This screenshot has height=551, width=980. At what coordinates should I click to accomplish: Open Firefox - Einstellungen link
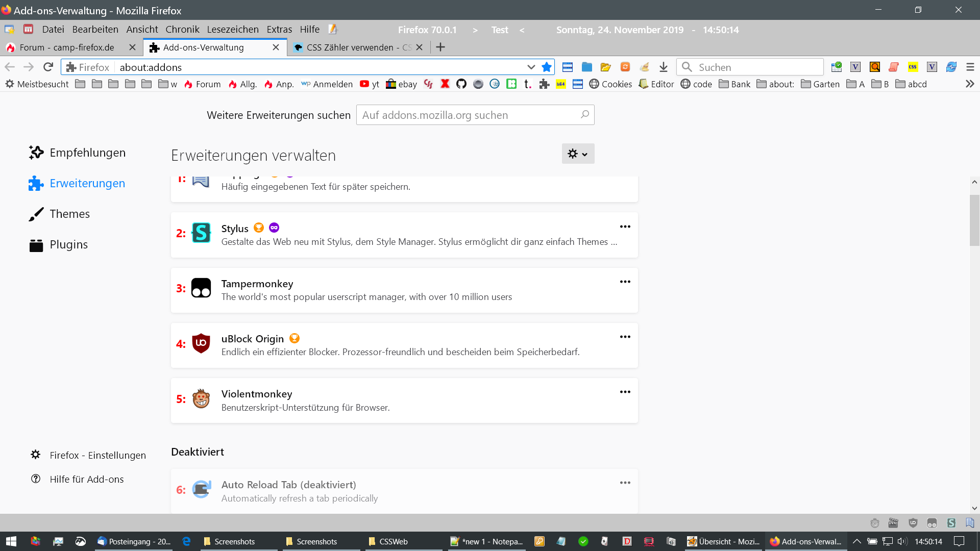(x=97, y=455)
